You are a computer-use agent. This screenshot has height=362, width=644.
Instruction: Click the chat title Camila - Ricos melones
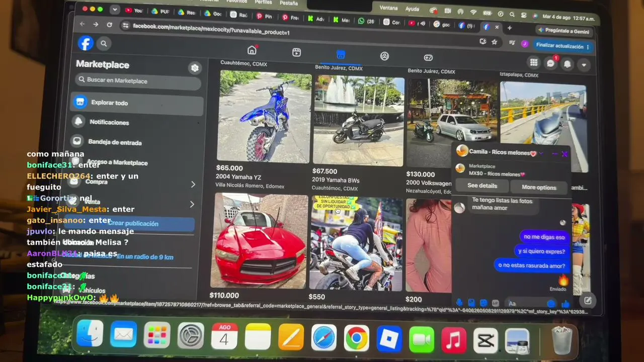pyautogui.click(x=503, y=152)
